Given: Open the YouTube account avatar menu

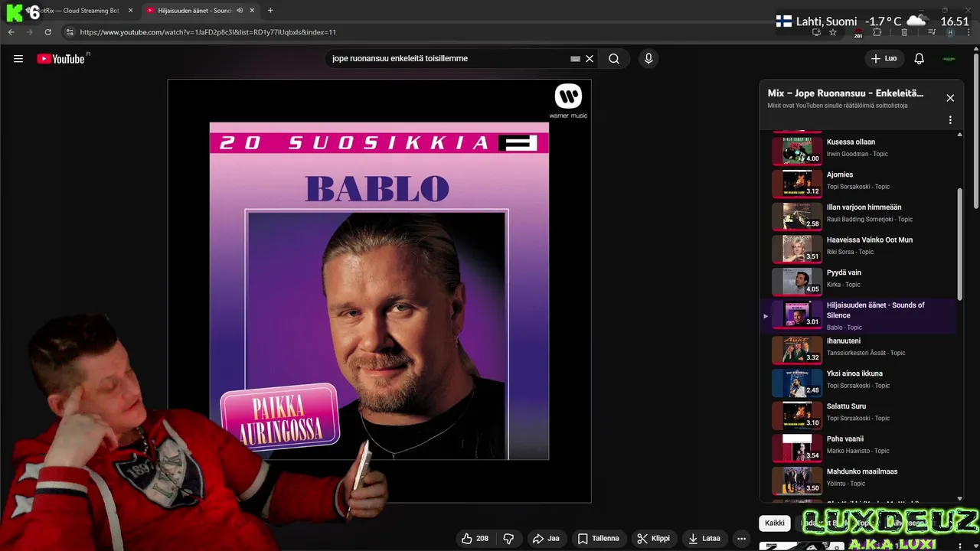Looking at the screenshot, I should pyautogui.click(x=949, y=59).
